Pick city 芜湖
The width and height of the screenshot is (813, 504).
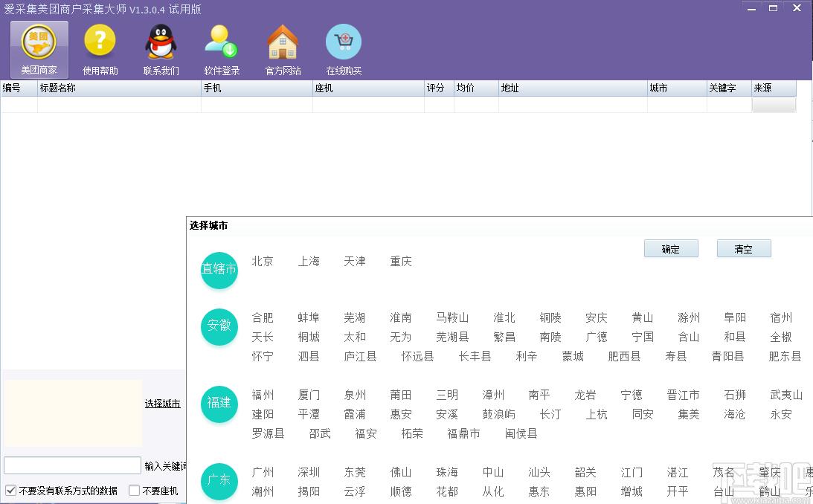(x=355, y=317)
